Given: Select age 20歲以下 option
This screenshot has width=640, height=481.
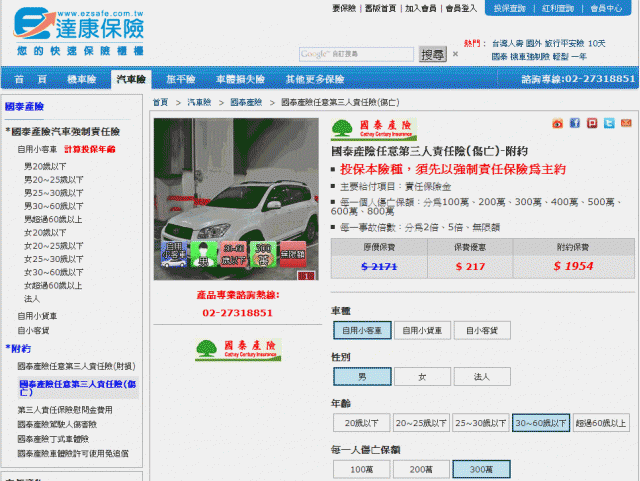Looking at the screenshot, I should click(x=361, y=423).
